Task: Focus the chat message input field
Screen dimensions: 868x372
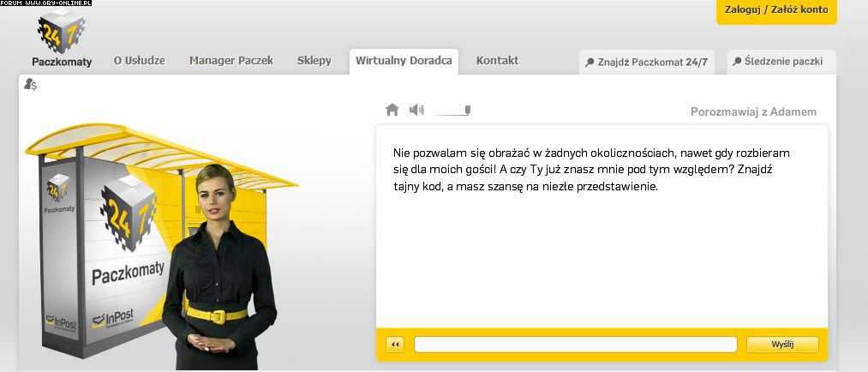Action: (576, 345)
